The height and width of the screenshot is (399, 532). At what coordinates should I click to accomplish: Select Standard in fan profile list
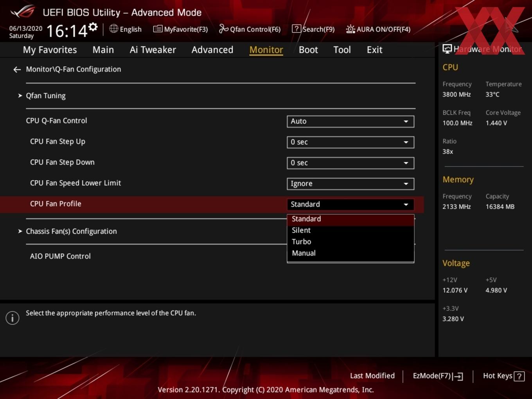coord(350,219)
